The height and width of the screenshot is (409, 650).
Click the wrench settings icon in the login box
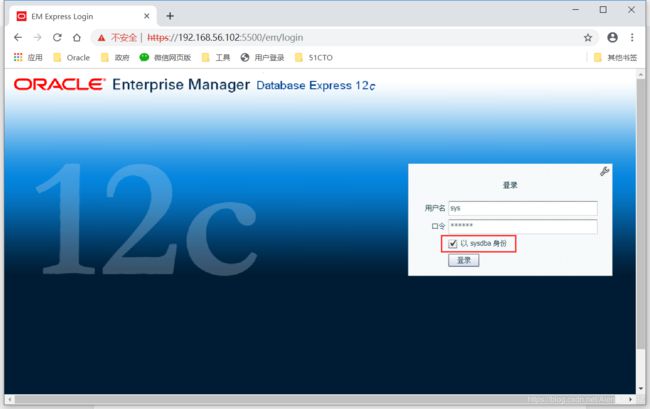click(604, 171)
